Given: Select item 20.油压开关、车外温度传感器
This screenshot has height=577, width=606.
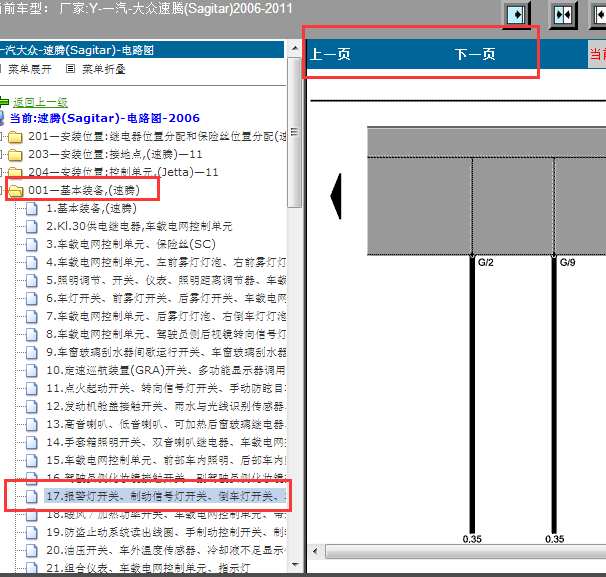Looking at the screenshot, I should point(166,550).
